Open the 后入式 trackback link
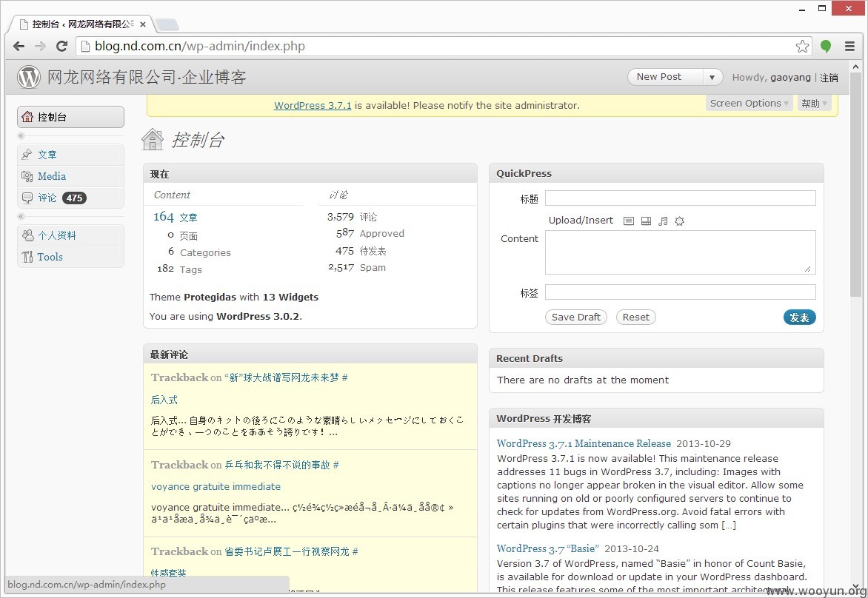Screen dimensions: 868x598 click(x=164, y=400)
